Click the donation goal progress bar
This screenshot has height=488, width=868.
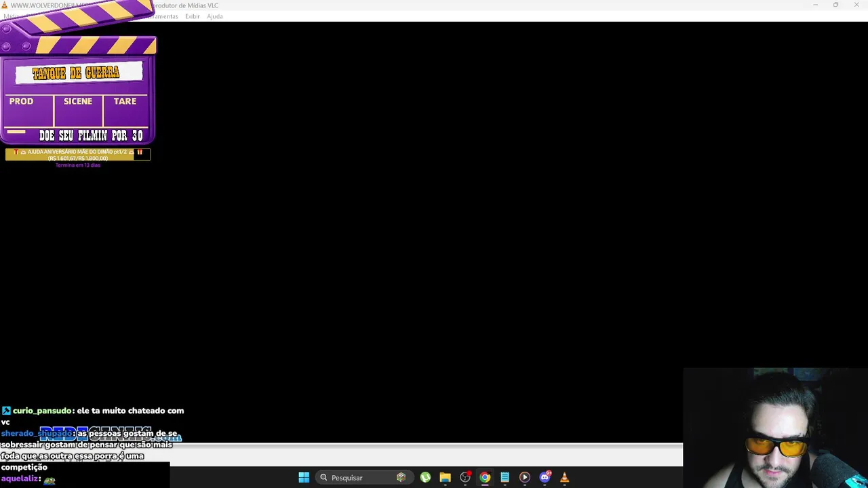tap(77, 155)
